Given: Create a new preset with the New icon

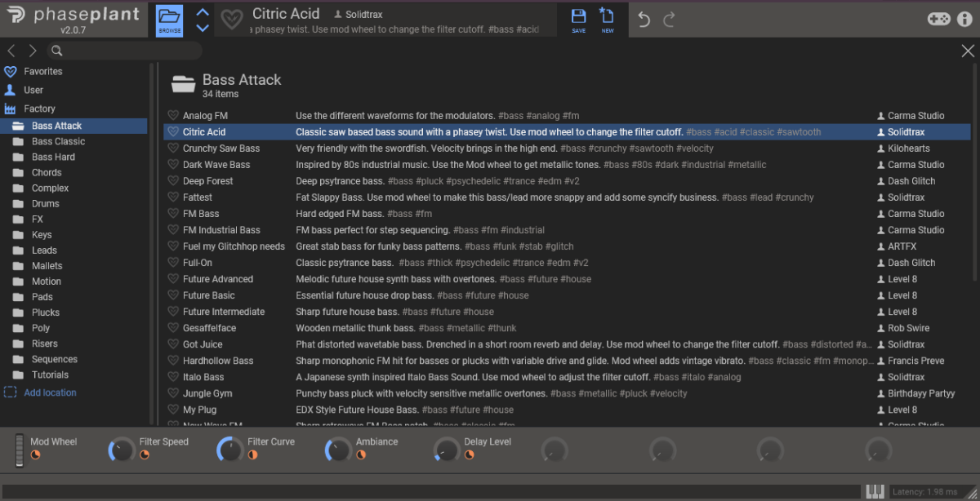Looking at the screenshot, I should tap(607, 20).
